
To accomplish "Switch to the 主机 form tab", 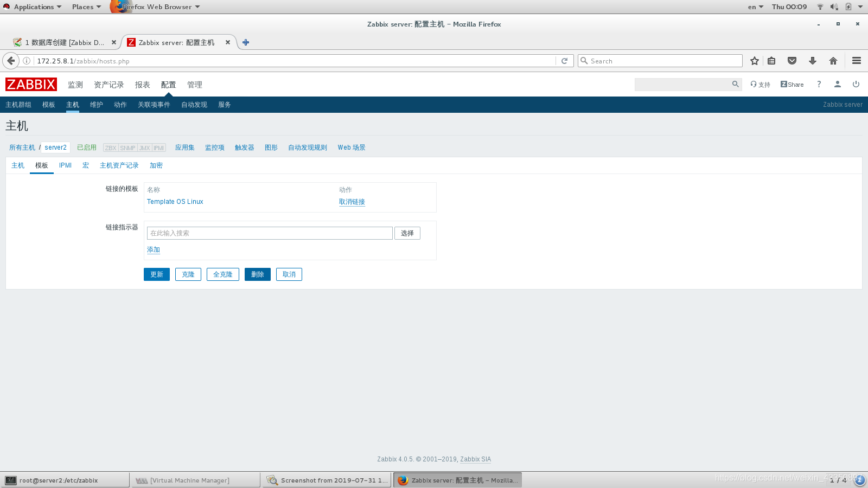I will 18,165.
